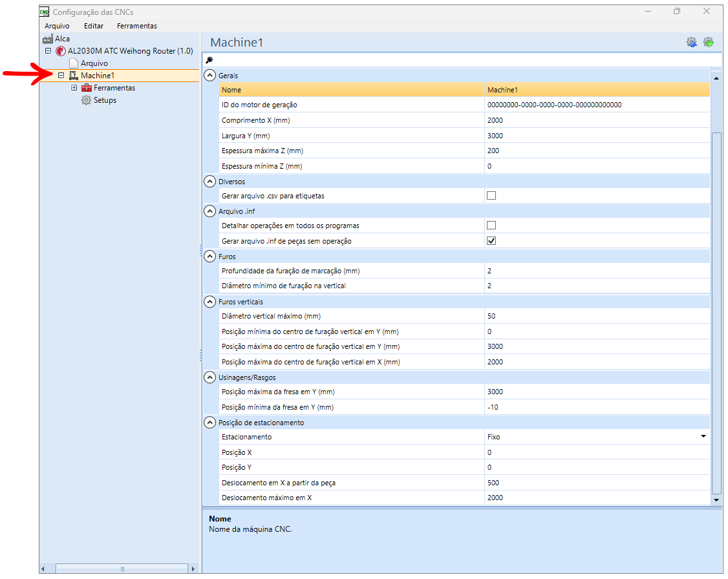This screenshot has width=728, height=579.
Task: Click the Comprimento X value field
Action: [x=595, y=120]
